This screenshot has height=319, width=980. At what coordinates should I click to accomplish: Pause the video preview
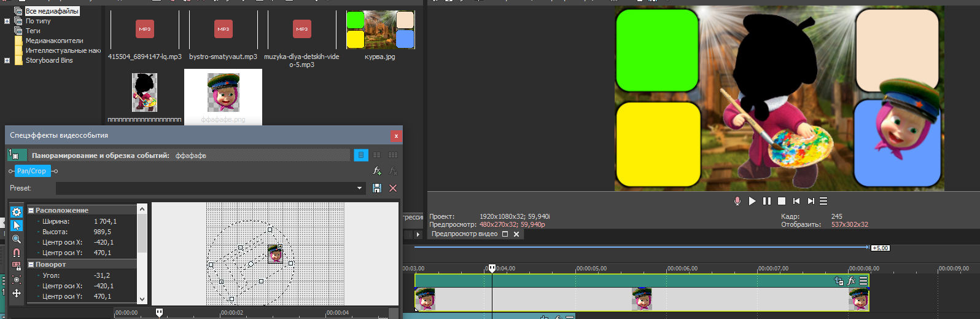click(x=767, y=201)
